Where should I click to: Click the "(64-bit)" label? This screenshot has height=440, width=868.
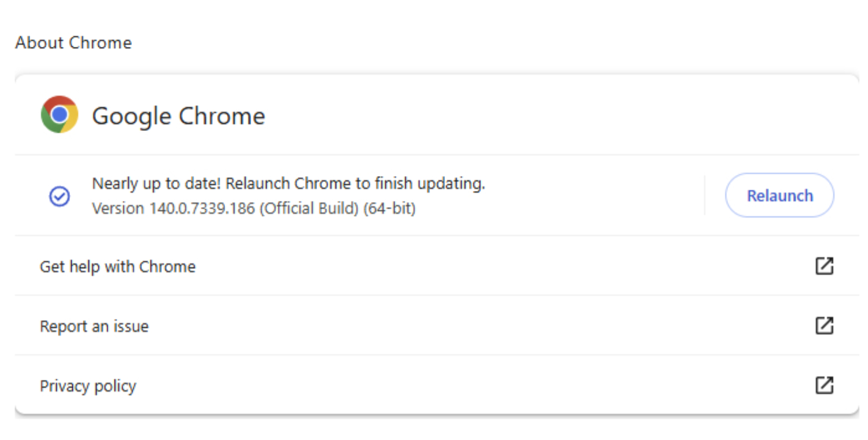tap(389, 208)
